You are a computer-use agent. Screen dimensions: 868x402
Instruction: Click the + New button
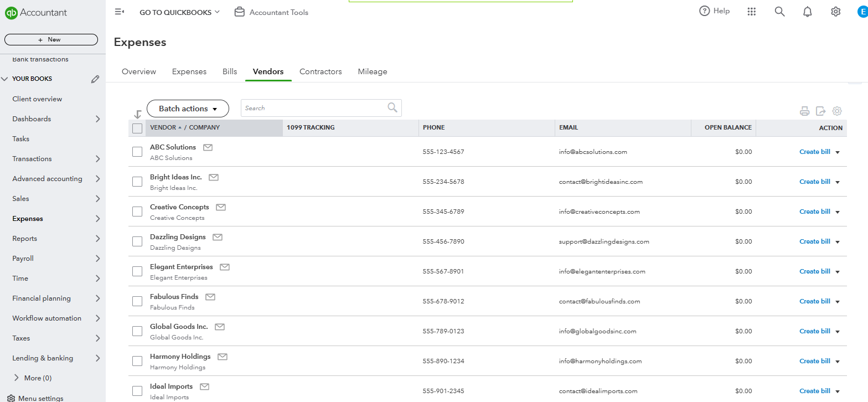[51, 40]
